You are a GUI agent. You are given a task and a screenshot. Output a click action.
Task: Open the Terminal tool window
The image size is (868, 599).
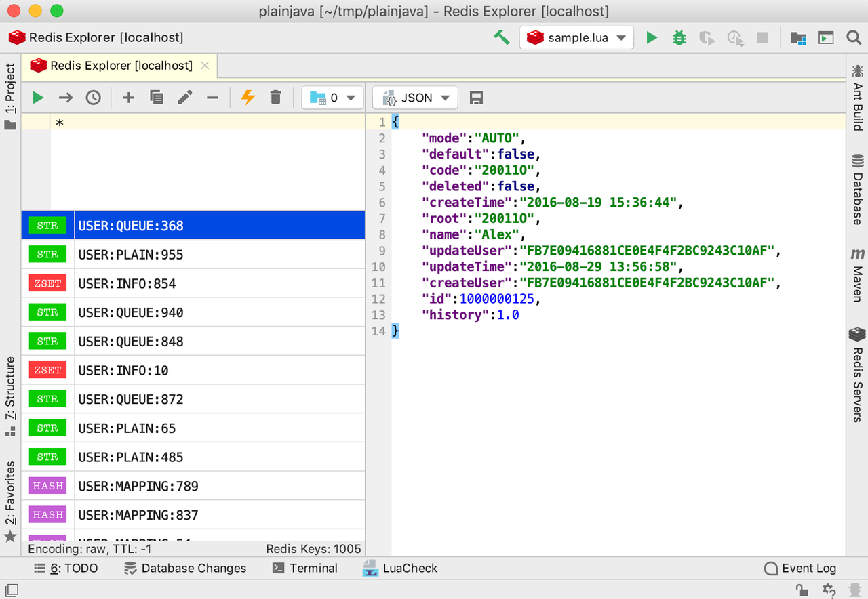tap(304, 568)
